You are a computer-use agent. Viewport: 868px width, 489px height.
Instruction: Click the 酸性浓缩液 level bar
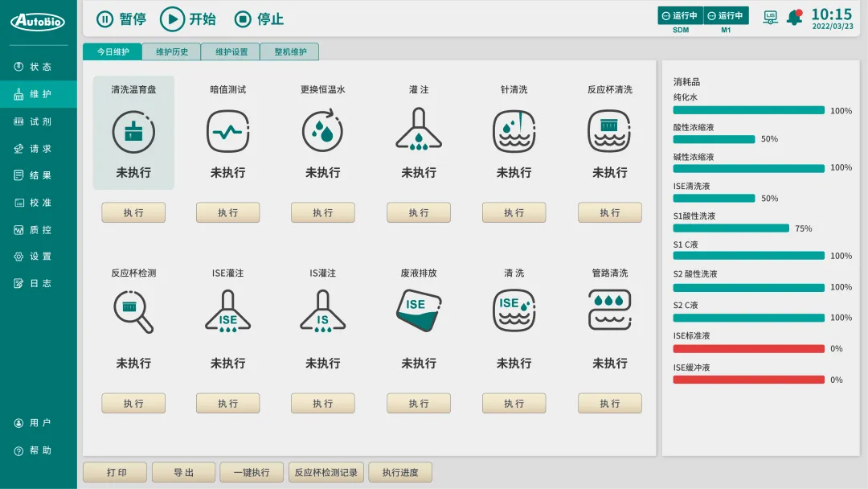tap(714, 139)
